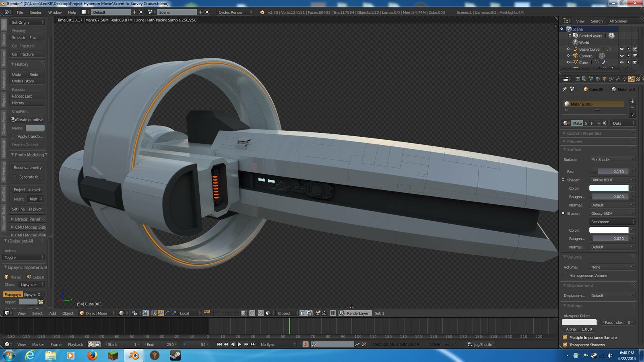Expand the Custom Properties panel
The image size is (644, 362).
point(583,133)
